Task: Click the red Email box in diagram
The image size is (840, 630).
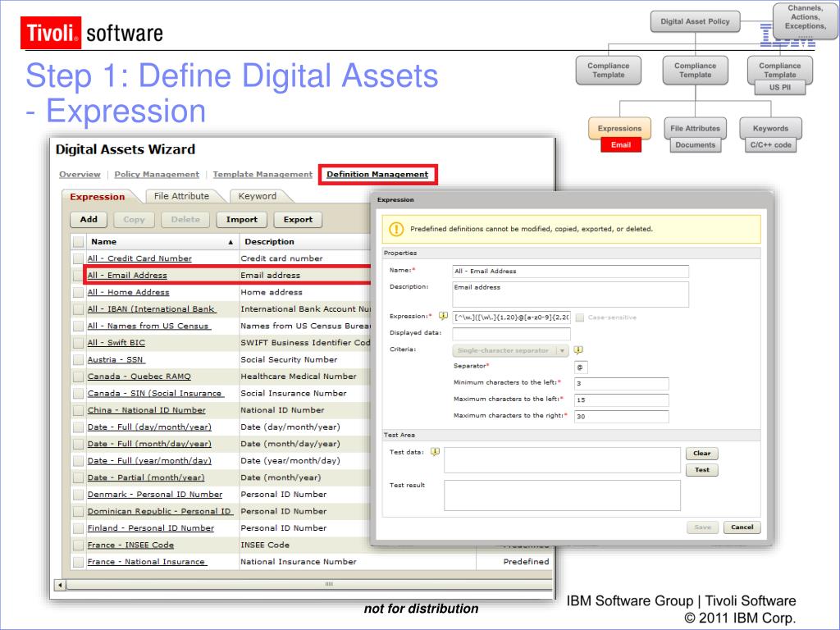Action: tap(621, 145)
